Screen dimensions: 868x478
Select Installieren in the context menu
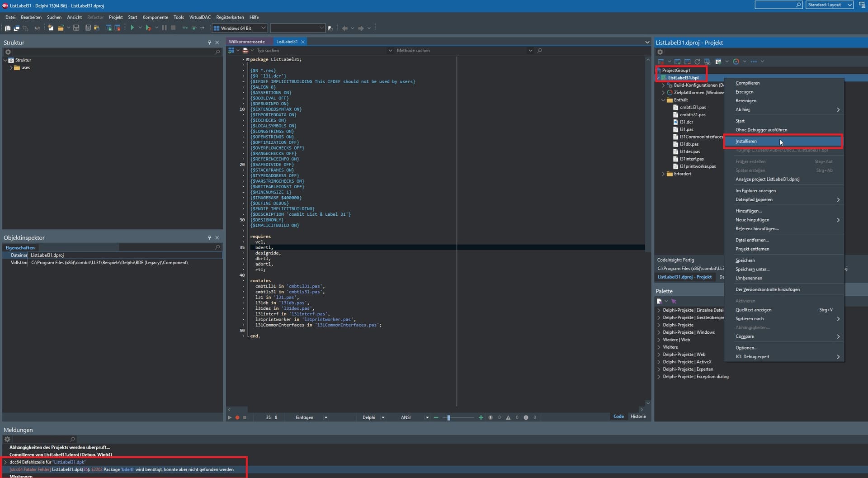click(x=746, y=142)
